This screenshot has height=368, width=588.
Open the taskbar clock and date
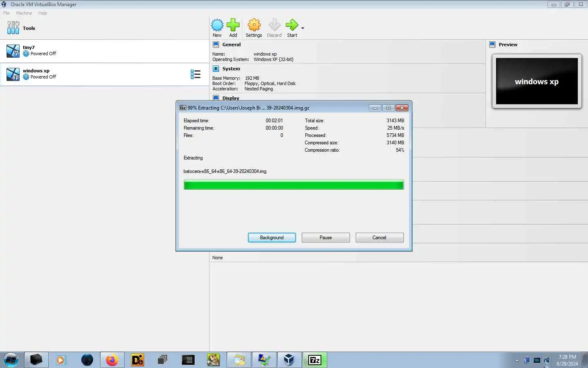(x=567, y=360)
